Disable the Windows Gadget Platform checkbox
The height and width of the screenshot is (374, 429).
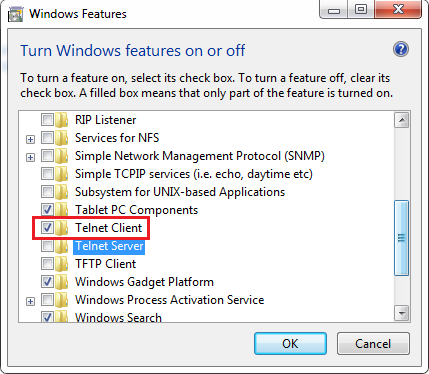click(47, 281)
